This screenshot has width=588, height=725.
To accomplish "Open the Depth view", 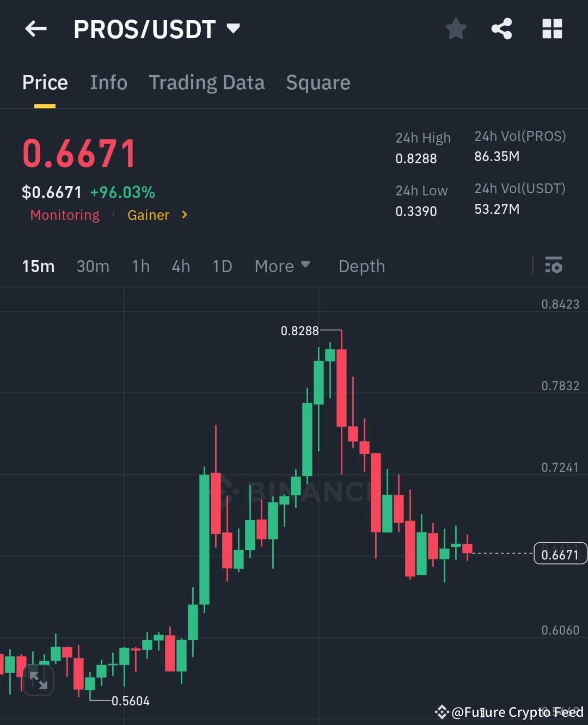I will pos(361,266).
